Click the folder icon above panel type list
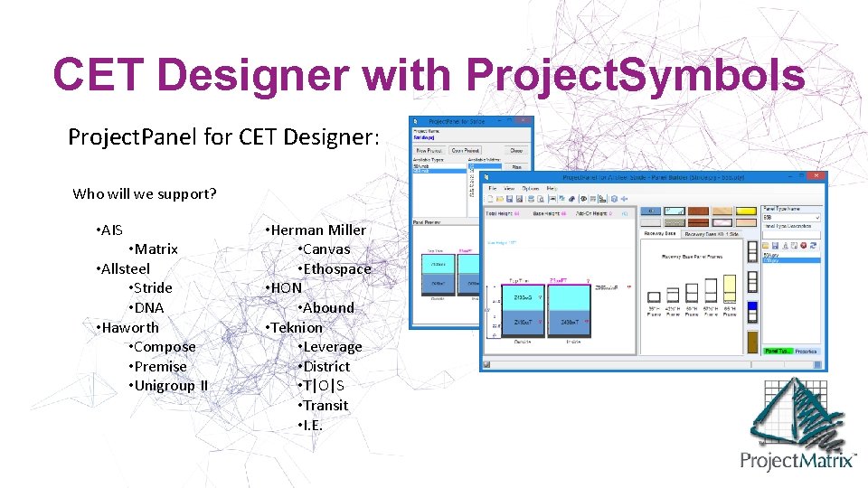Viewport: 868px width, 488px height. click(766, 246)
